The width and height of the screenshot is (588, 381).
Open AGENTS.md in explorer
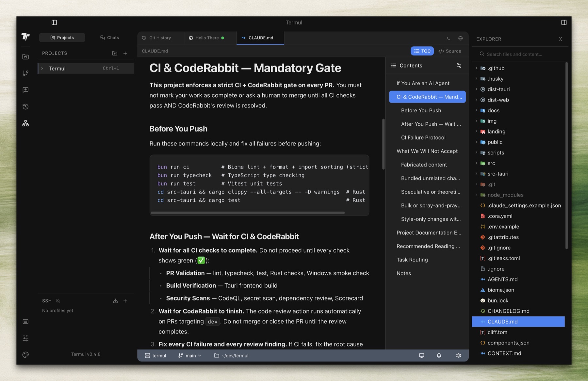519,279
